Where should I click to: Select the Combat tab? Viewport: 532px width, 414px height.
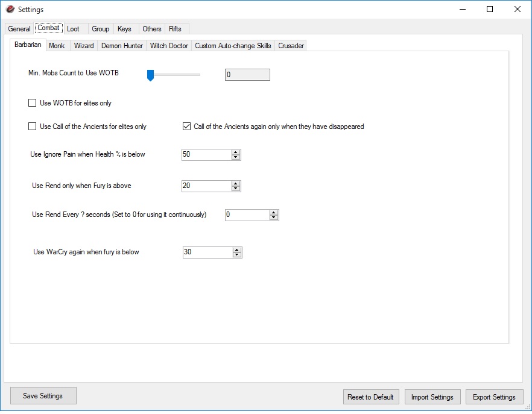48,28
